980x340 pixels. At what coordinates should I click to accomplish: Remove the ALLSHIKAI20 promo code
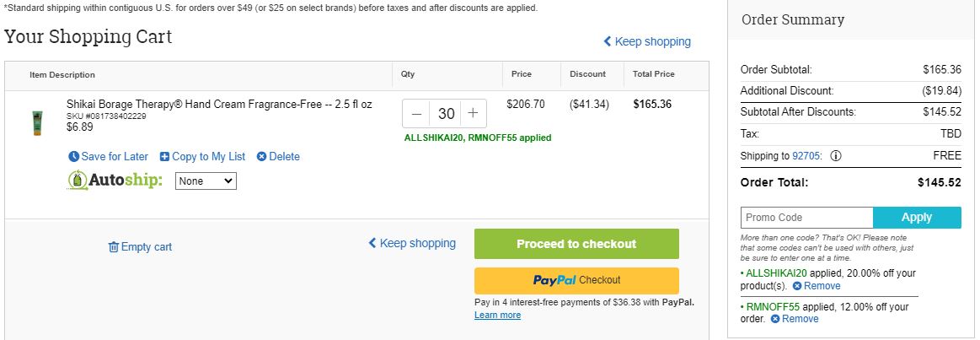(x=817, y=286)
